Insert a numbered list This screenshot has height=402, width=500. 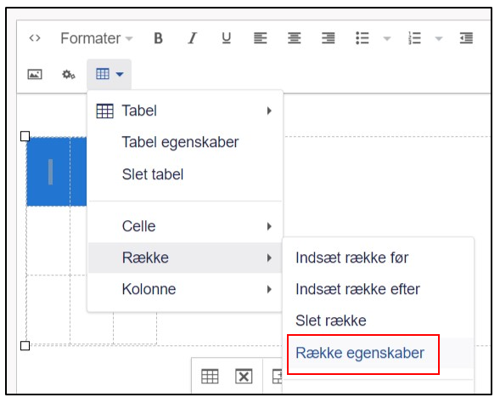415,38
